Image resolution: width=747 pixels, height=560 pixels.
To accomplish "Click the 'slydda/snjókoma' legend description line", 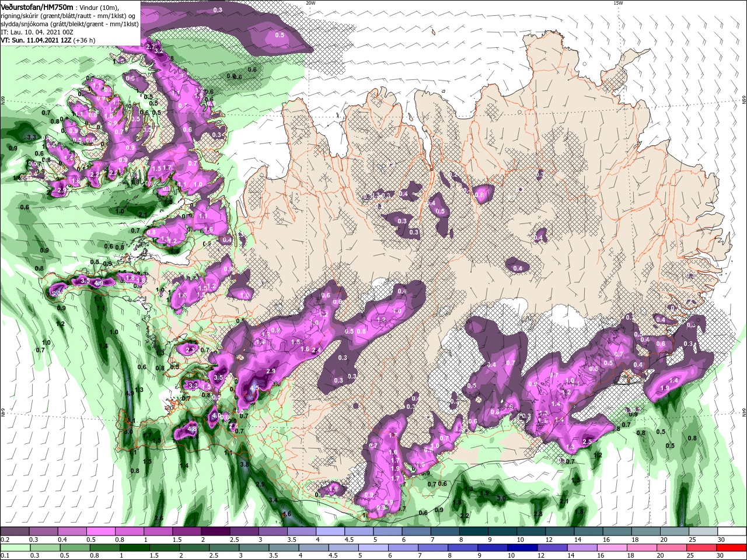I will (x=69, y=24).
